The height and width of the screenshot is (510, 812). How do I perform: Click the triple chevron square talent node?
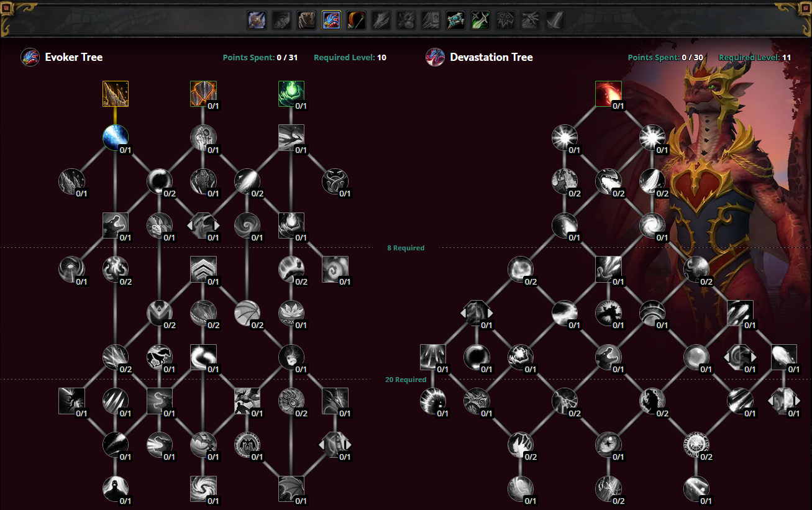click(x=203, y=269)
